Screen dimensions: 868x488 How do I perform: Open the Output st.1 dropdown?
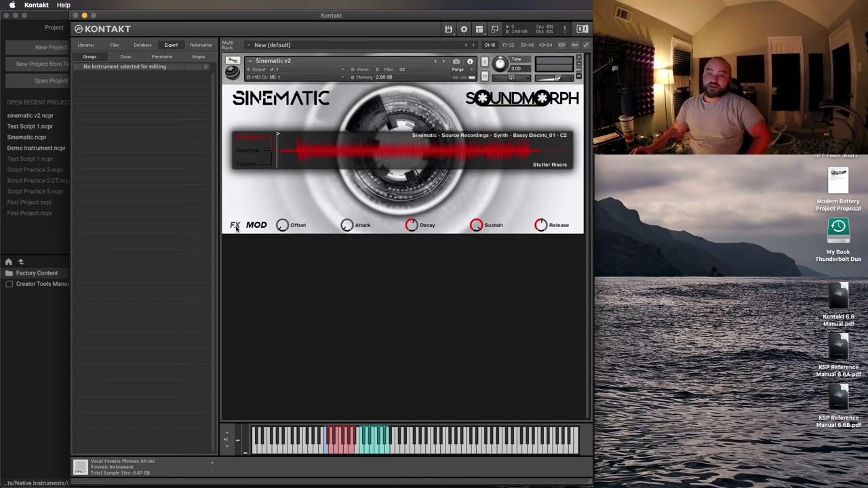coord(296,69)
